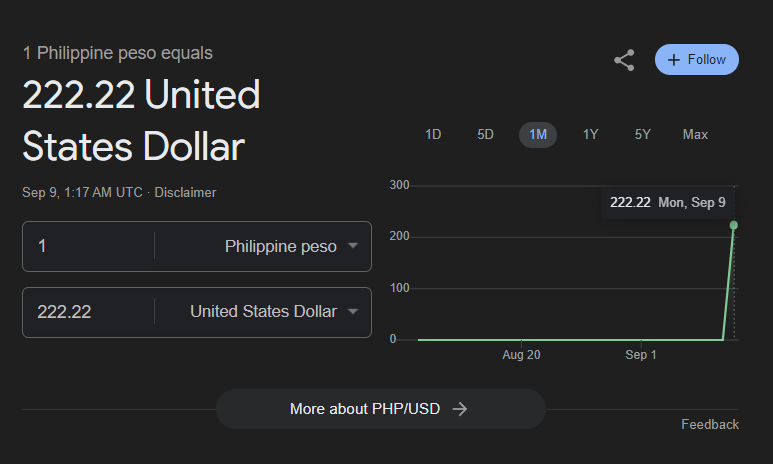Click the amount field showing 1
The image size is (773, 464).
tap(89, 246)
